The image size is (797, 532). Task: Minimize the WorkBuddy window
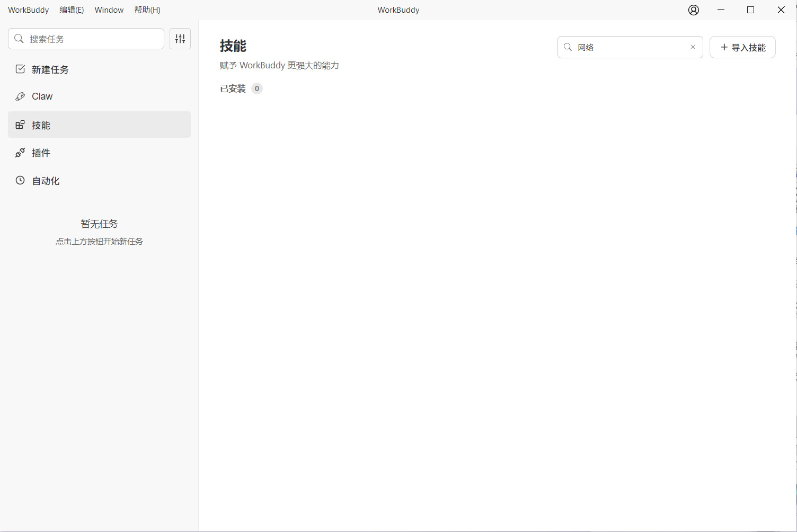721,10
